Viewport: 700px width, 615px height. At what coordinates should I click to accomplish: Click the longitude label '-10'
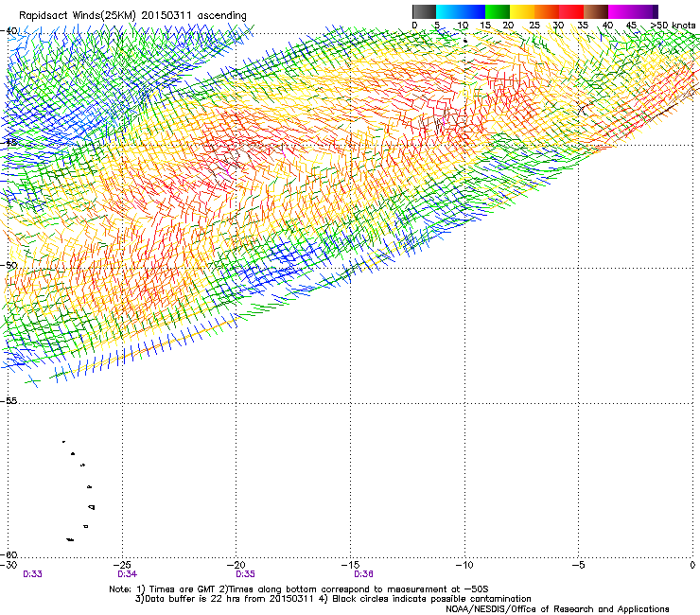coord(464,565)
